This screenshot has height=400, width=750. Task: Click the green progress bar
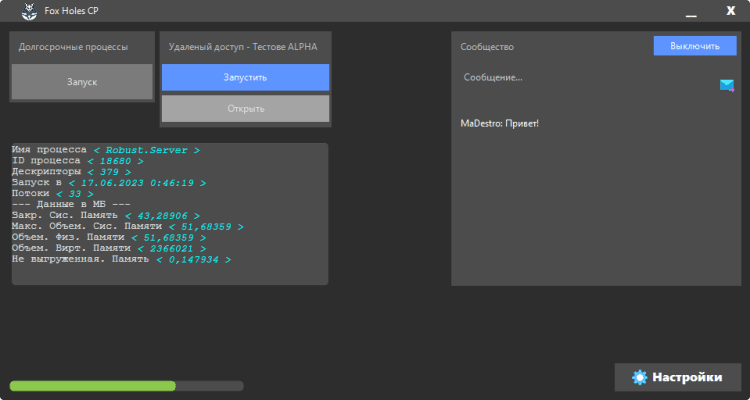pyautogui.click(x=92, y=385)
